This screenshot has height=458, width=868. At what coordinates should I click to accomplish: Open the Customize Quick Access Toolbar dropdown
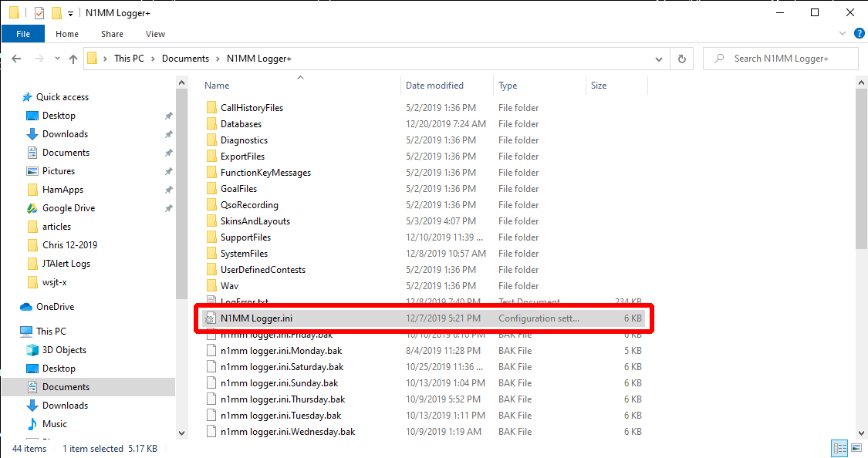[x=70, y=13]
